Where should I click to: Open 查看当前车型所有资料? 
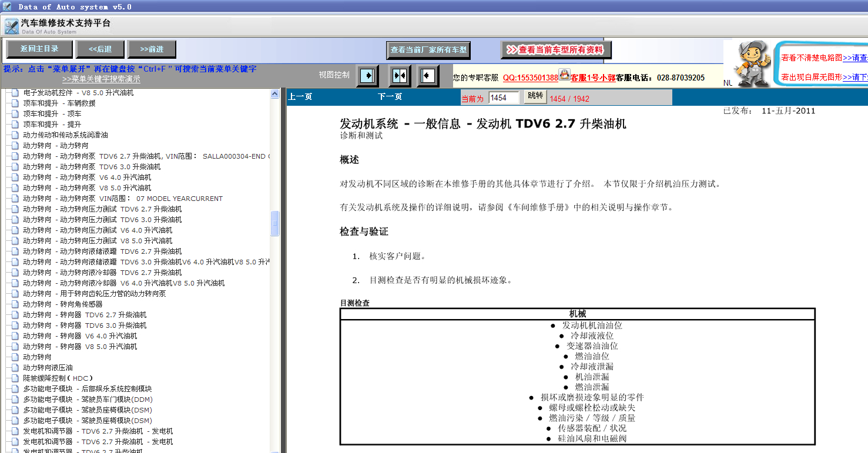point(556,50)
